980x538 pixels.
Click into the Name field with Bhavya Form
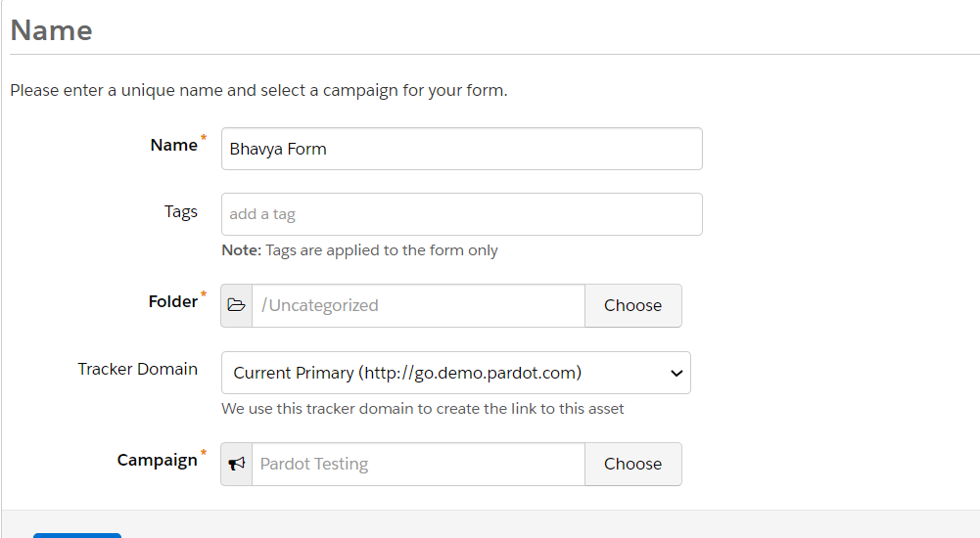[462, 149]
